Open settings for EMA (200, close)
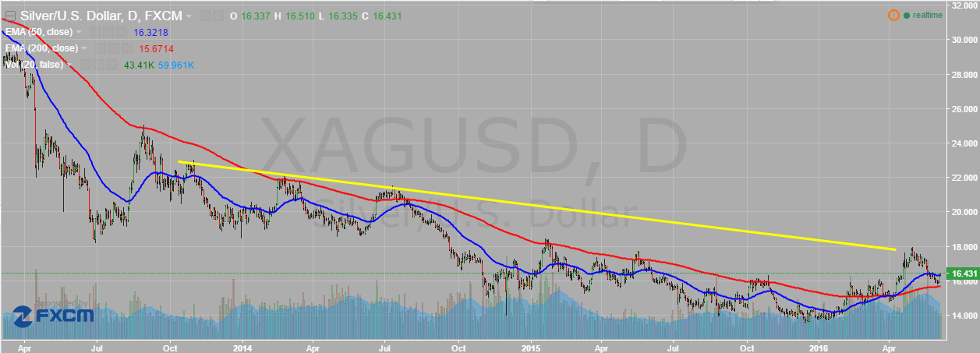This screenshot has height=353, width=980. [x=114, y=48]
